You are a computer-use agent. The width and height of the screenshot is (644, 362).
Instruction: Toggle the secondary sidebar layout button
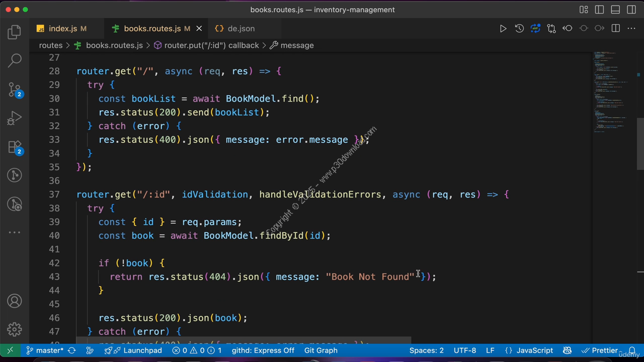631,10
